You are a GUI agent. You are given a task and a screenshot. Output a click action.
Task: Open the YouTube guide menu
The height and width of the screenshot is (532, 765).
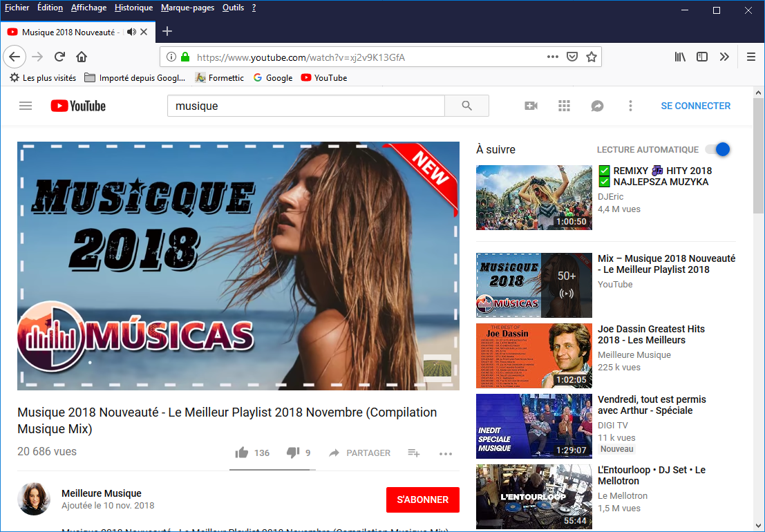(x=26, y=106)
